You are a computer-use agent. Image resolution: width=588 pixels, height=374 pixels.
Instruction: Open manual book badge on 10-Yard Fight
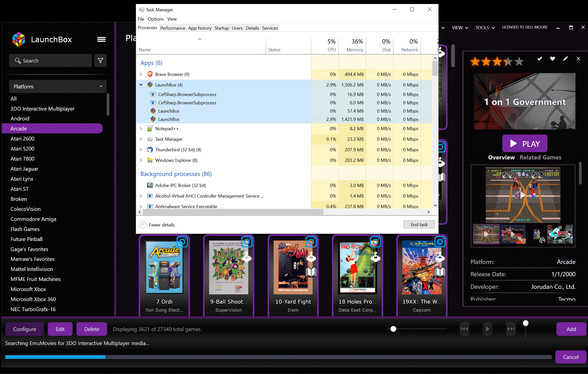[311, 272]
